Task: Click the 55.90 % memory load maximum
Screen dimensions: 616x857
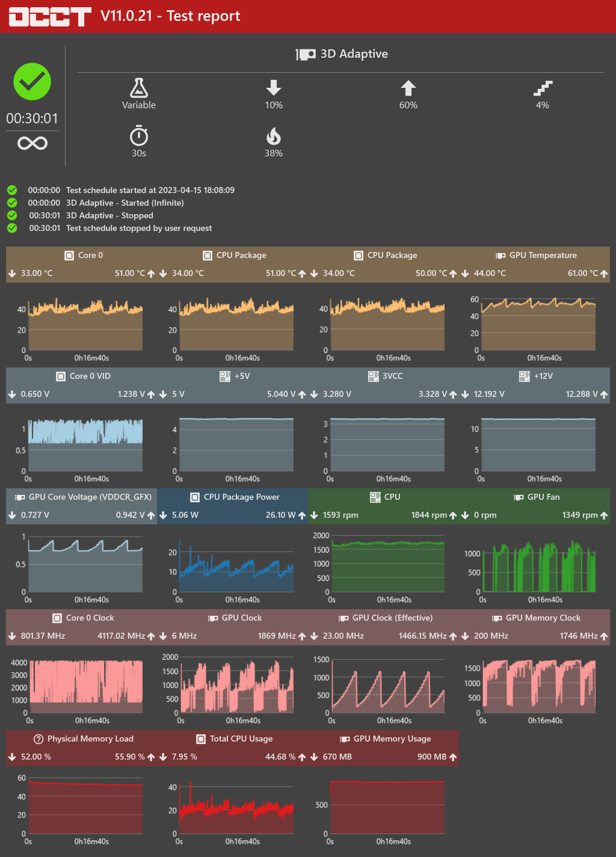Action: (x=130, y=757)
